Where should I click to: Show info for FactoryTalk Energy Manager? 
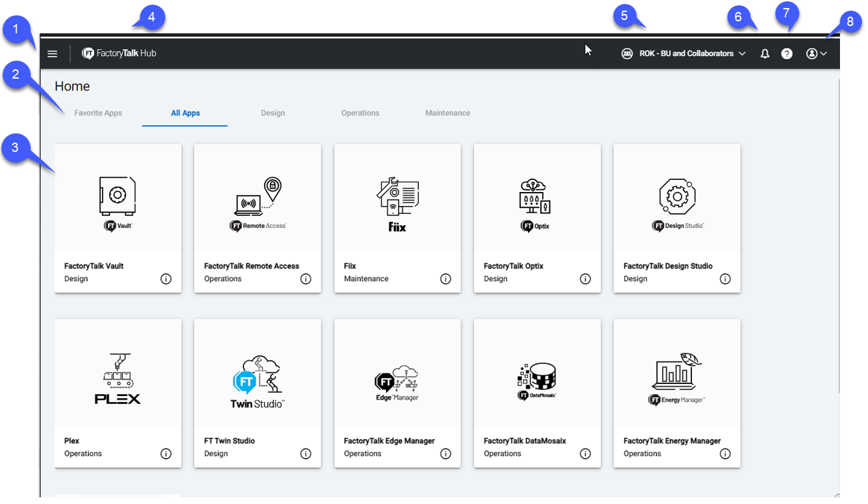pos(725,453)
